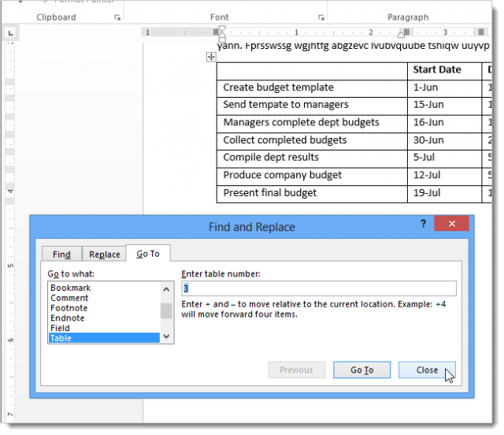Click the Enter table number field
This screenshot has height=435, width=504.
(x=318, y=288)
